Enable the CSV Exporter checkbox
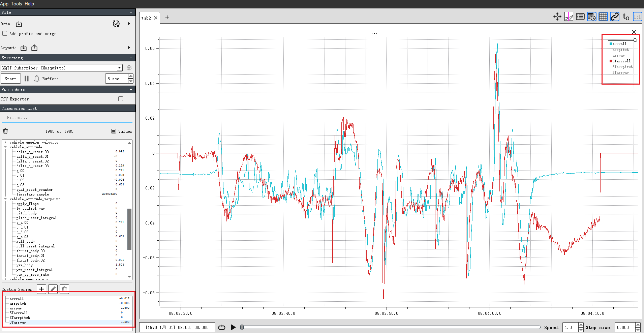The height and width of the screenshot is (333, 644). click(x=121, y=99)
